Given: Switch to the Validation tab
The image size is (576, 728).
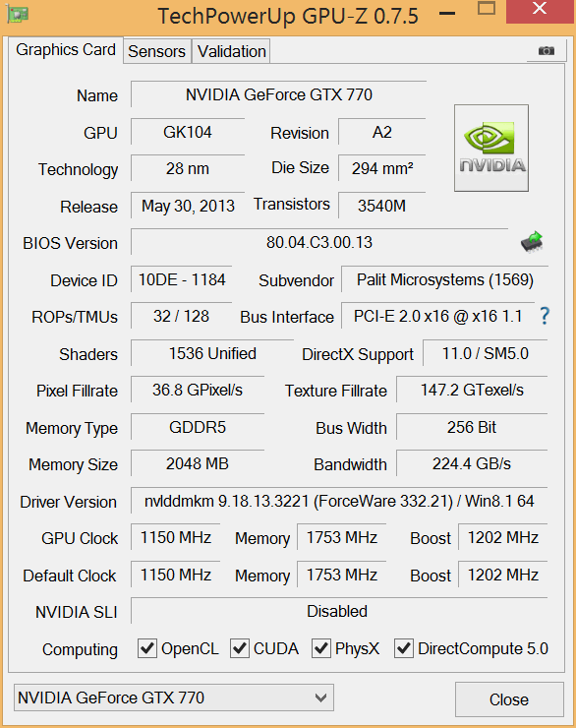Looking at the screenshot, I should coord(231,51).
